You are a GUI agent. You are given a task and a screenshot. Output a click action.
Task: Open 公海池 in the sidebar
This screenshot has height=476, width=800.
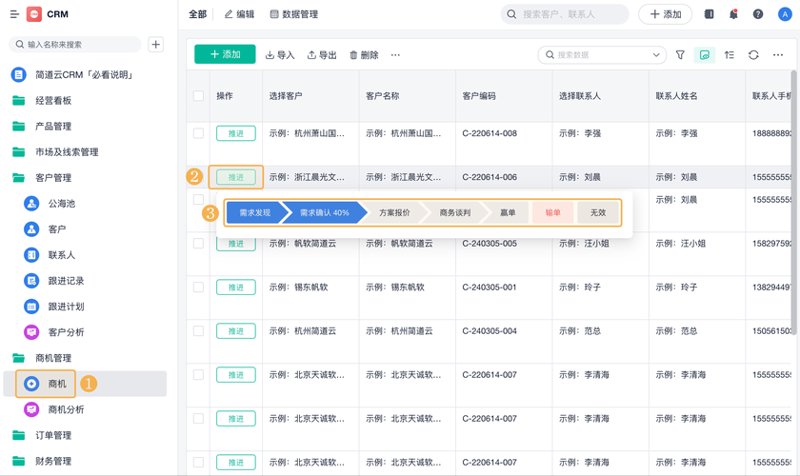pos(61,204)
